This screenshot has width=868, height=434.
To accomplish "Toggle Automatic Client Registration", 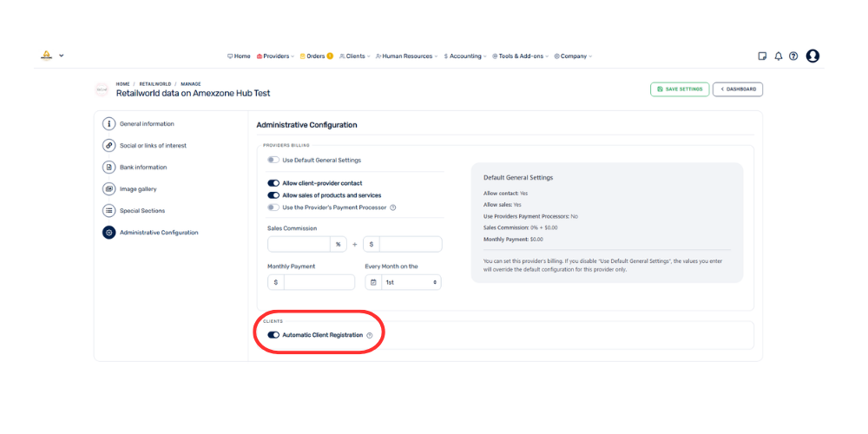I will click(273, 335).
